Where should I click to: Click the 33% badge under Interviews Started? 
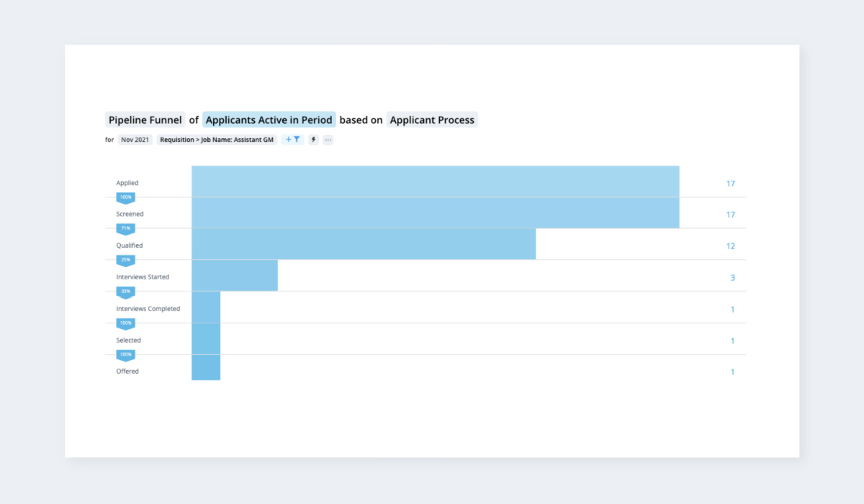tap(126, 292)
